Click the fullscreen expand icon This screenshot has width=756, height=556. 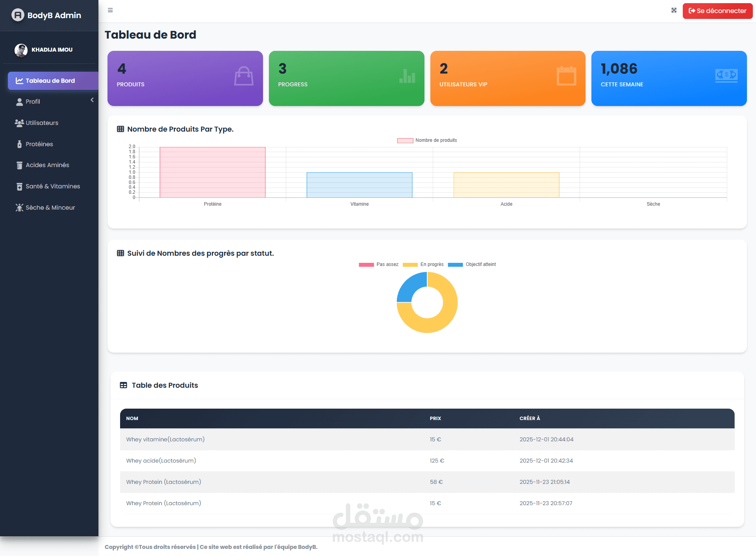(674, 10)
